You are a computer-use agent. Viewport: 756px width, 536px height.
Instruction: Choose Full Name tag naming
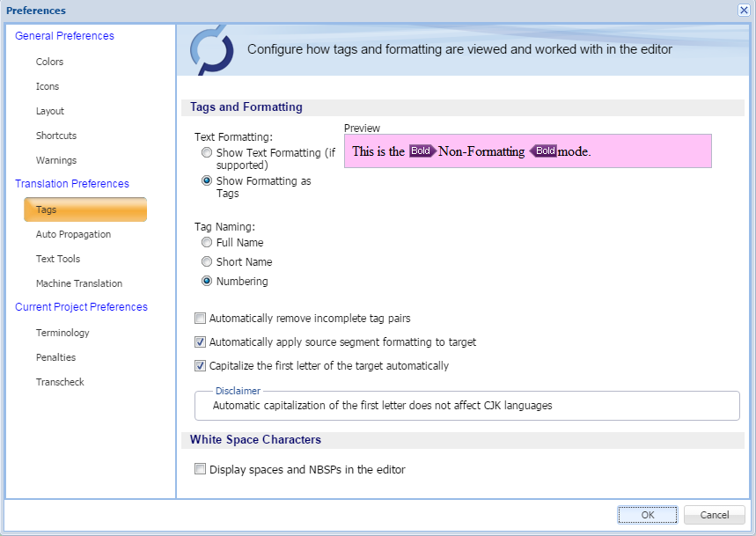click(x=206, y=242)
